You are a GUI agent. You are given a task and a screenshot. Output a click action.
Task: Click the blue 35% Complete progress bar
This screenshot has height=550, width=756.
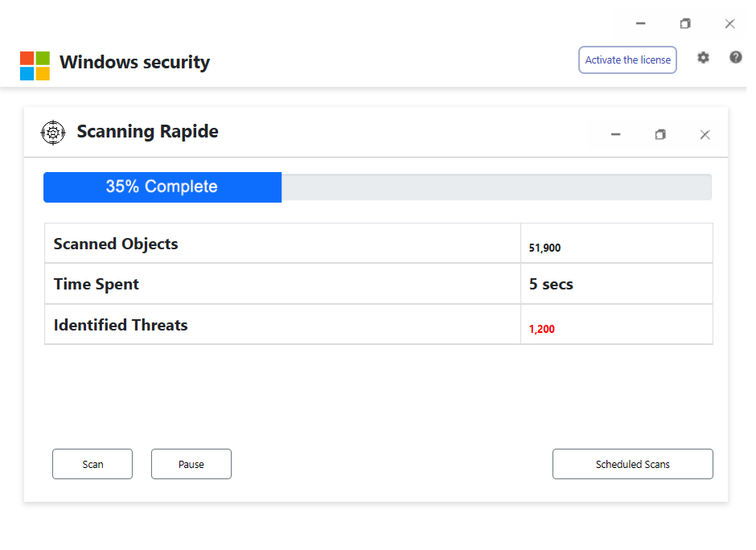coord(162,187)
